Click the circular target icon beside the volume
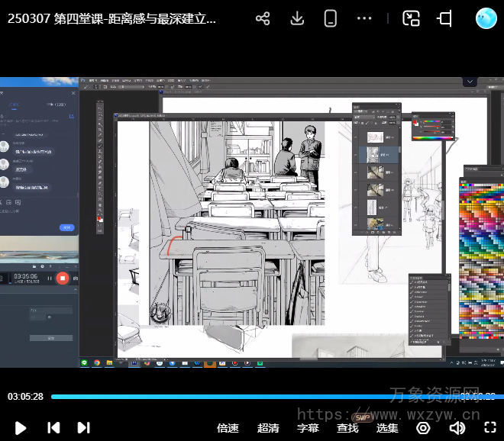The width and height of the screenshot is (504, 441). pos(422,427)
